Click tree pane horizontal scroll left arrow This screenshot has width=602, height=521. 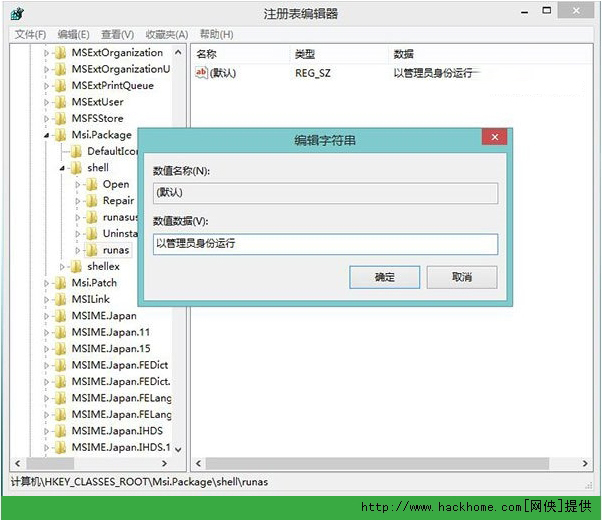click(x=18, y=463)
